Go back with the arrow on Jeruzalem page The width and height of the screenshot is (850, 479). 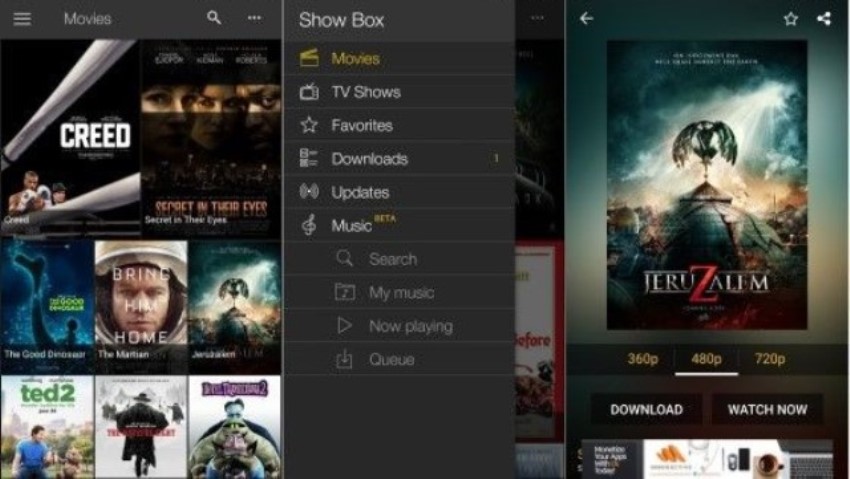587,18
